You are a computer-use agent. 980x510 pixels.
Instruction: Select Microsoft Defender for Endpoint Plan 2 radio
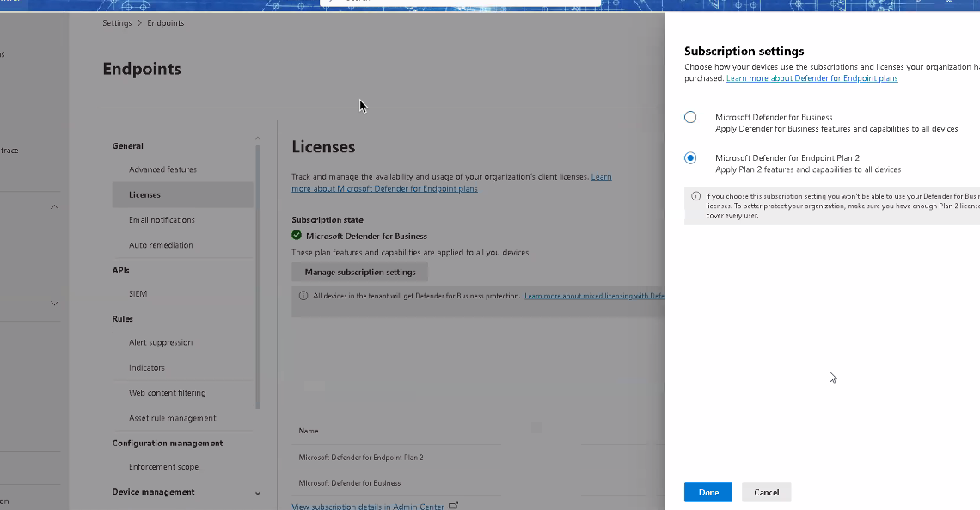tap(690, 158)
